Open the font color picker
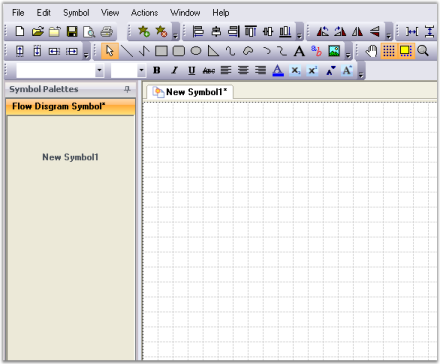 pyautogui.click(x=278, y=70)
